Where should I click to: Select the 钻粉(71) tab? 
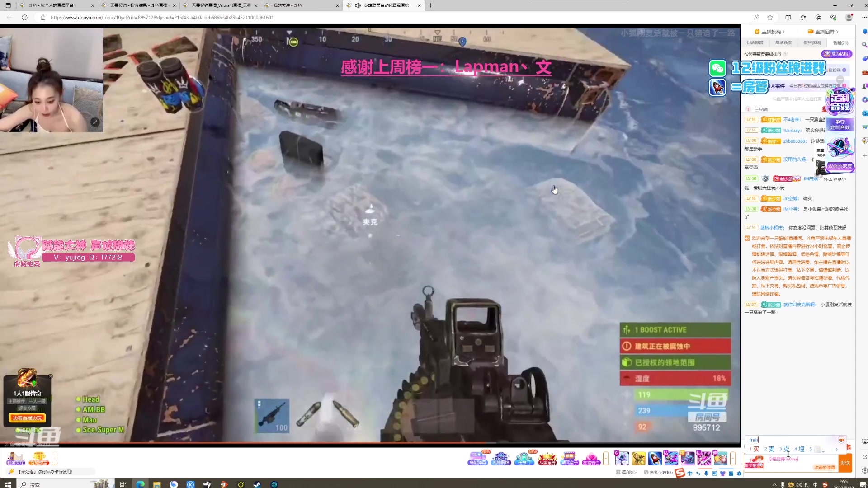point(840,42)
